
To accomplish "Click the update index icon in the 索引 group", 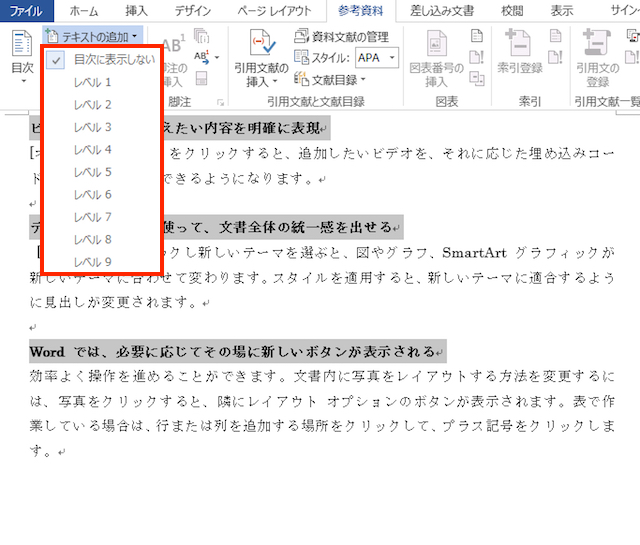I will [x=555, y=57].
